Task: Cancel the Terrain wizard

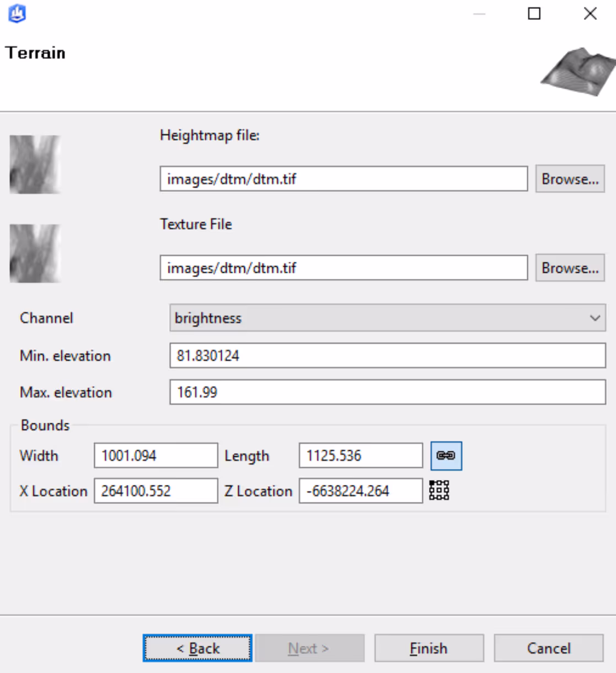Action: point(549,648)
